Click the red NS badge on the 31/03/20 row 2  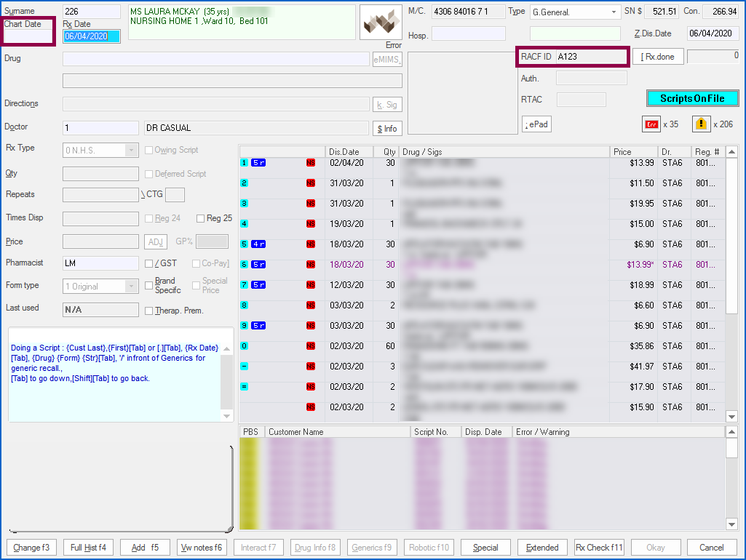pyautogui.click(x=311, y=183)
